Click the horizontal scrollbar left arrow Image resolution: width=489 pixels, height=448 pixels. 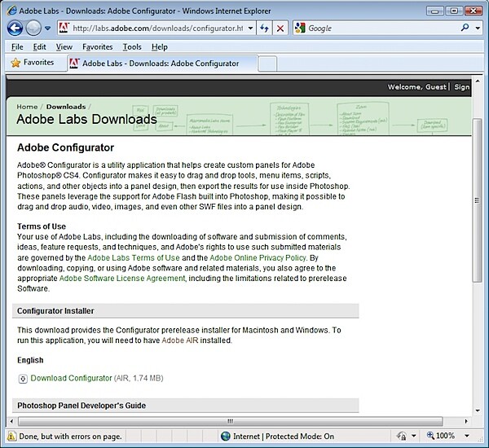11,421
